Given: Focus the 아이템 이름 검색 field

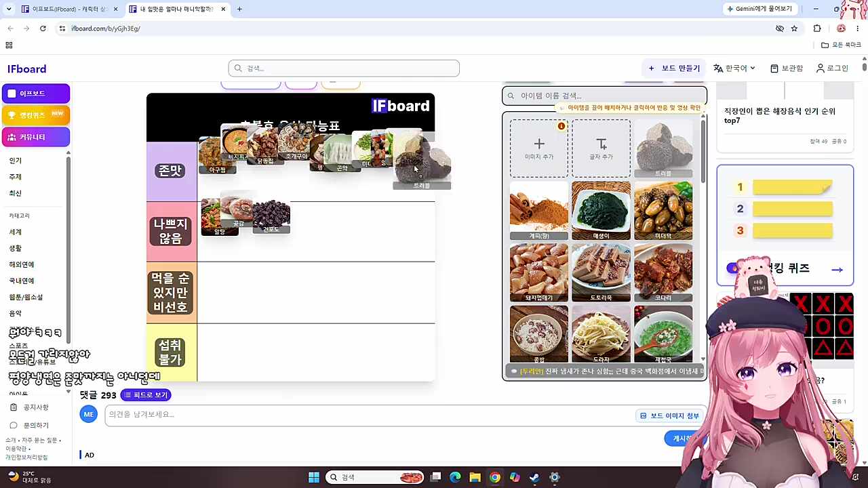Looking at the screenshot, I should coord(604,96).
